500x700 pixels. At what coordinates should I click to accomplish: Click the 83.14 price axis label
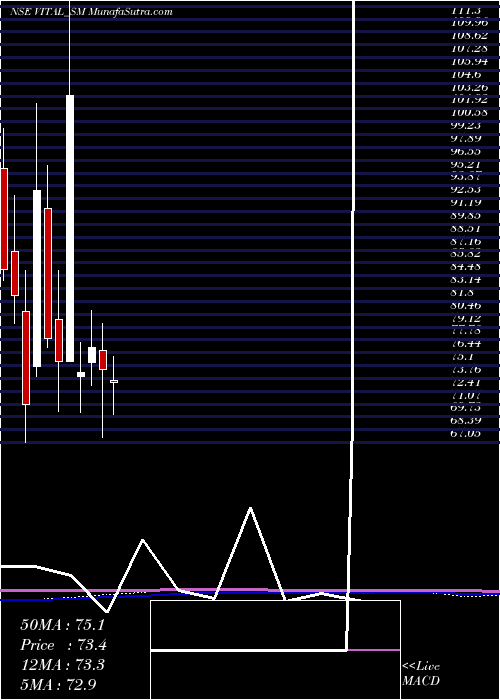pos(465,280)
